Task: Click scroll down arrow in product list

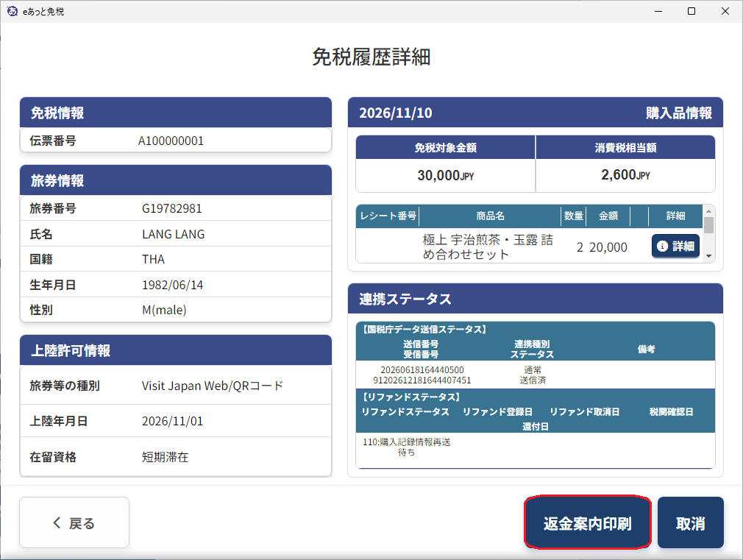Action: click(708, 256)
